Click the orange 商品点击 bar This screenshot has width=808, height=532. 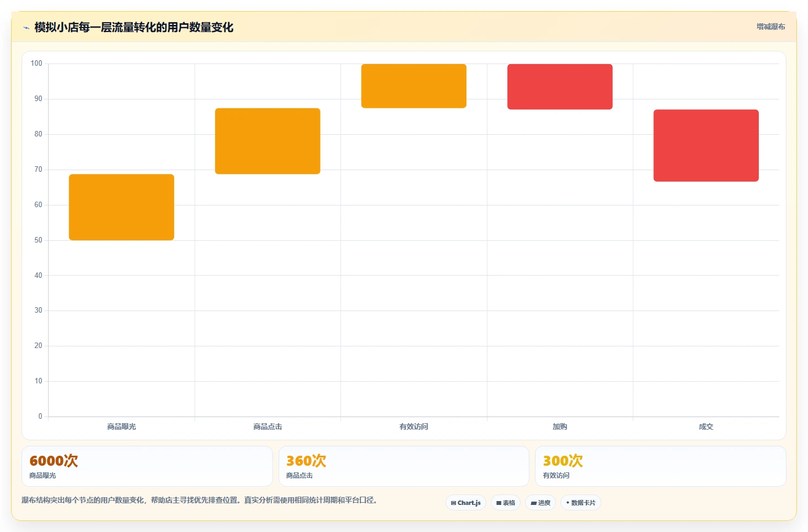pyautogui.click(x=267, y=141)
